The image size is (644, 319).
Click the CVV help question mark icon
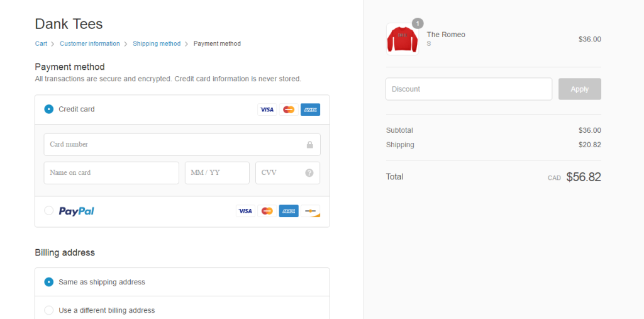click(x=309, y=172)
